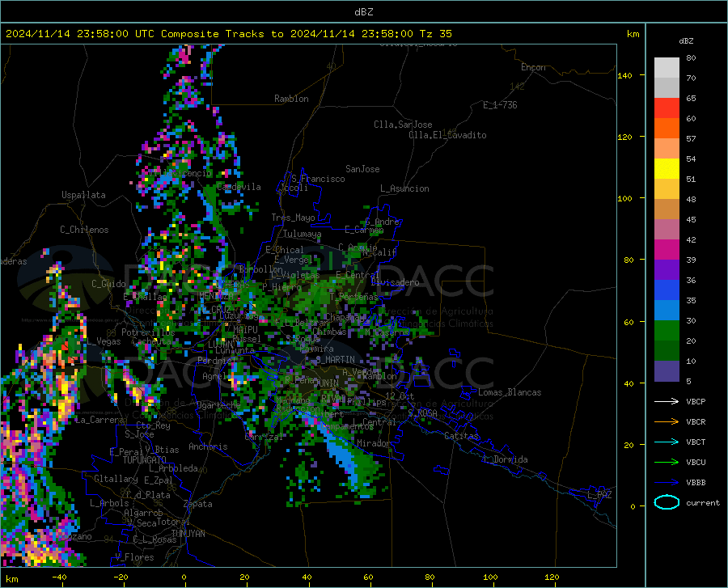This screenshot has height=588, width=728.
Task: Click the 'dBZ' title at top center
Action: (x=363, y=12)
